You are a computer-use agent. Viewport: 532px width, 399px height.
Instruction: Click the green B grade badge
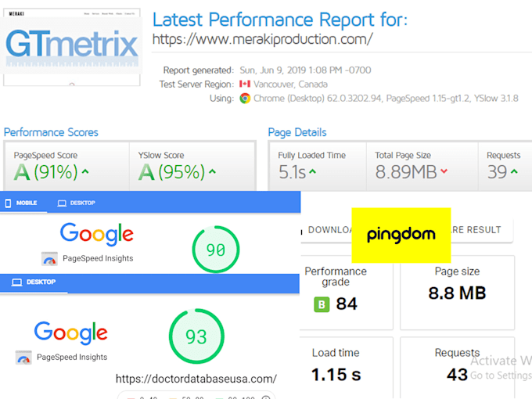(322, 304)
